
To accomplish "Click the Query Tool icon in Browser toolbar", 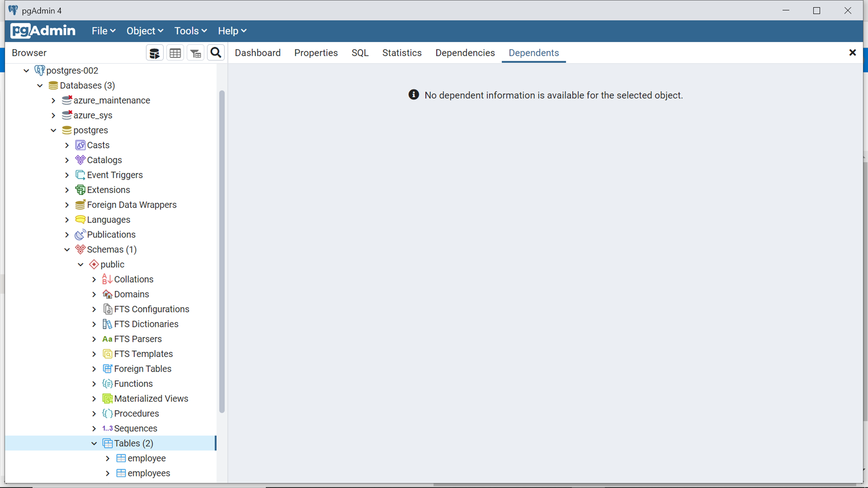I will [x=155, y=53].
